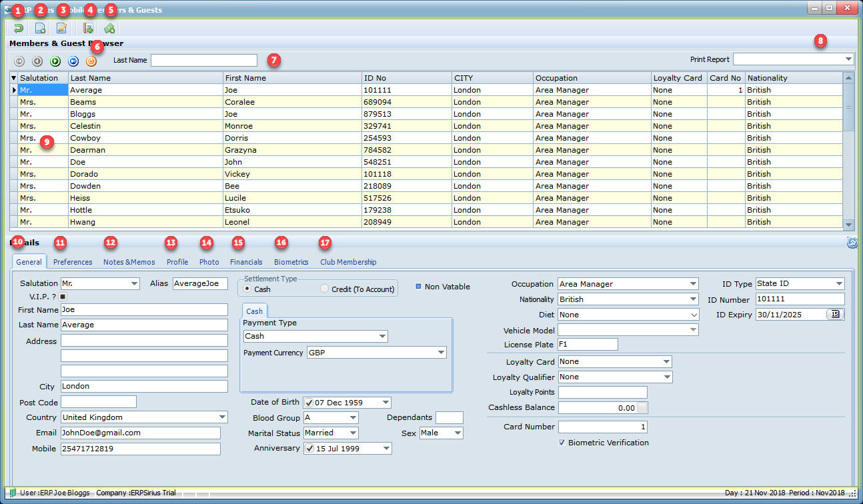The height and width of the screenshot is (504, 863).
Task: Click the add cash money icon
Action: [109, 28]
